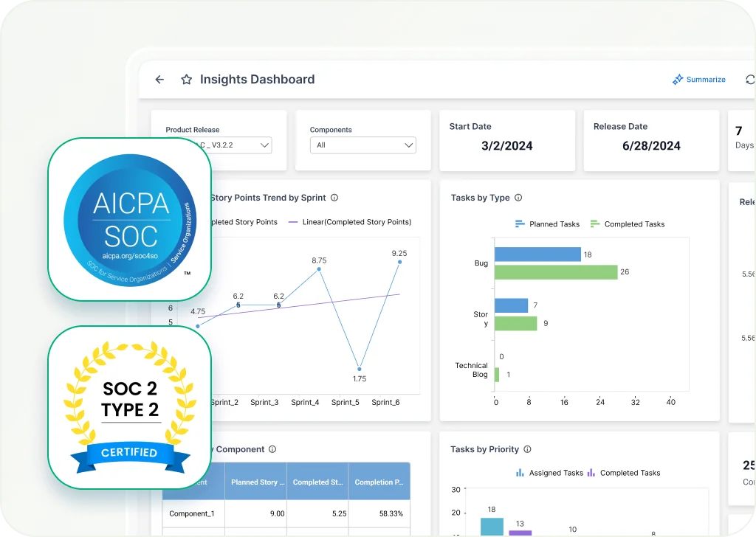The width and height of the screenshot is (756, 537).
Task: Click the Completion P... column header
Action: tap(379, 482)
